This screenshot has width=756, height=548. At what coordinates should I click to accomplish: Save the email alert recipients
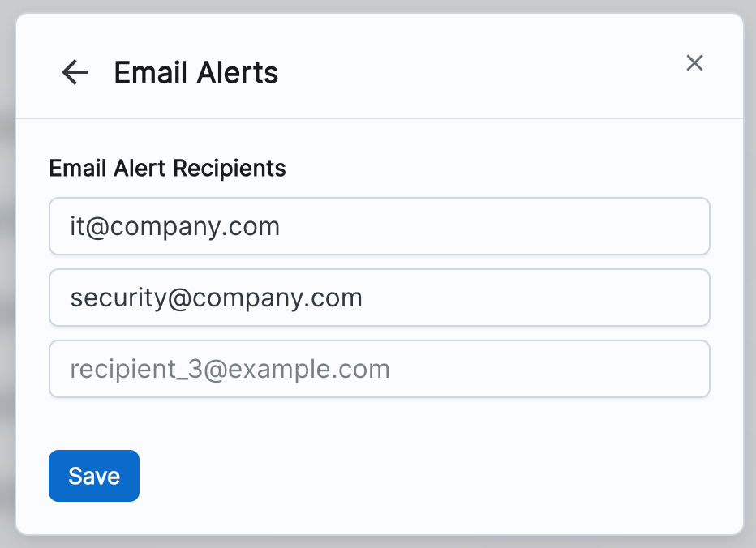(x=94, y=476)
